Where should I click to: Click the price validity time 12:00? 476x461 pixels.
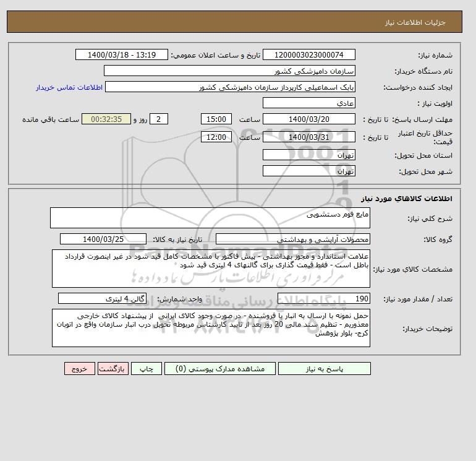pos(216,137)
